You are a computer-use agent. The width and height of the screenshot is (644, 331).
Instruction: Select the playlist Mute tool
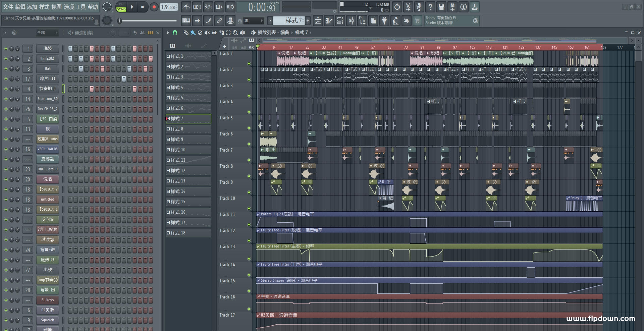click(207, 33)
